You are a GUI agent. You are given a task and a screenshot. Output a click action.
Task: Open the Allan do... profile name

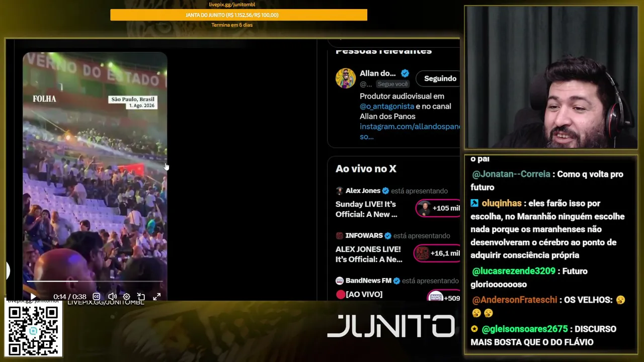click(378, 73)
